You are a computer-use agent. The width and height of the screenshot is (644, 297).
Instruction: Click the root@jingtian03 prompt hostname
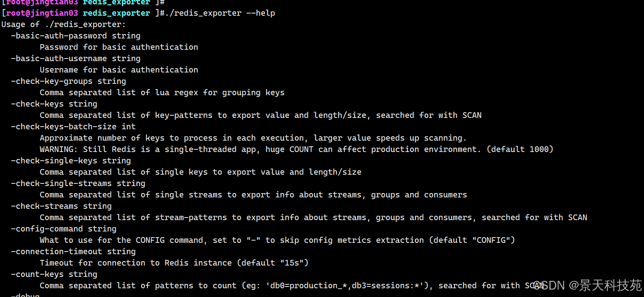pyautogui.click(x=42, y=13)
